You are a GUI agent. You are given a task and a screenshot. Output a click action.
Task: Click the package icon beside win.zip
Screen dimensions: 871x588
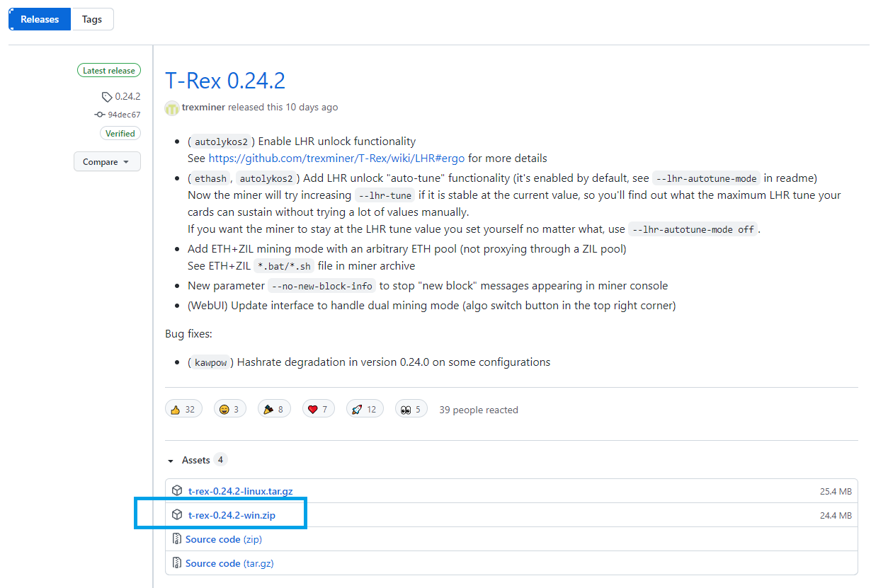click(177, 515)
